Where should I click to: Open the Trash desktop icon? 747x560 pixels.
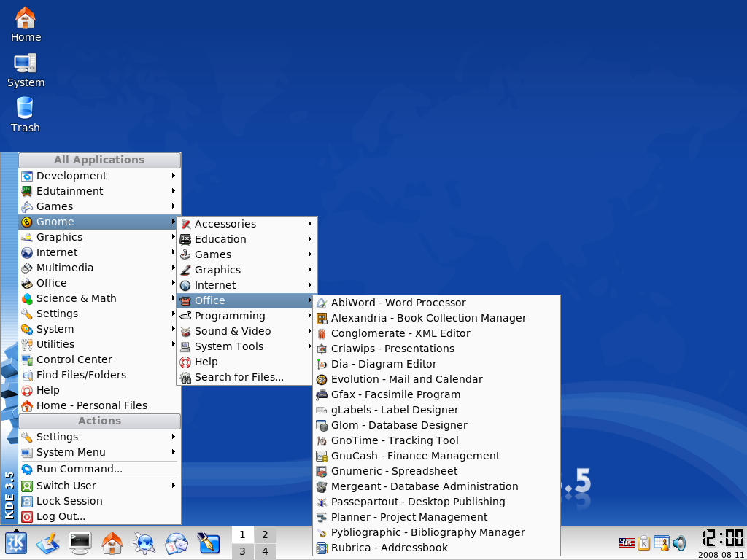tap(25, 114)
